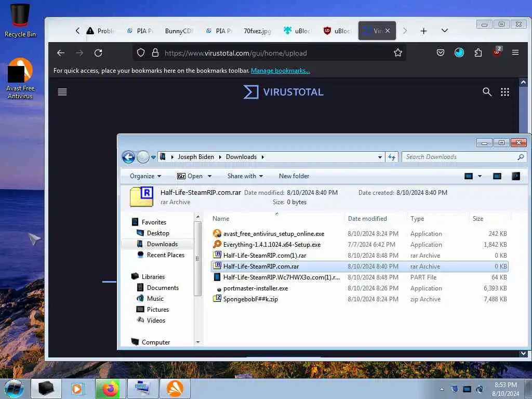Screen dimensions: 532x399
Task: Open the recent pages dropdown near back button
Action: point(153,157)
